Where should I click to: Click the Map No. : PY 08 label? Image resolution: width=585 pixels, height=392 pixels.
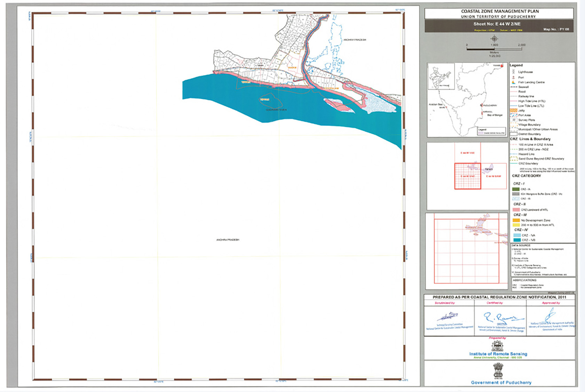[556, 29]
